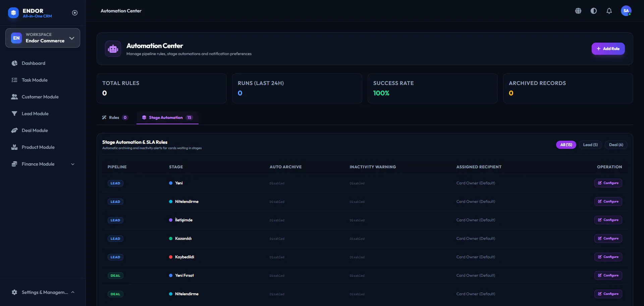Click the LEAD badge in Yeni row
The image size is (644, 306).
tap(115, 183)
